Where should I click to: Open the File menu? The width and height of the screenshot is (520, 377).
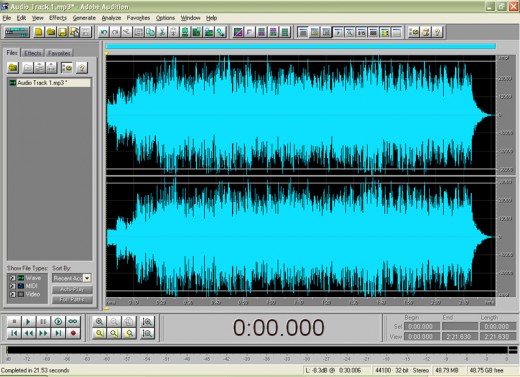(7, 18)
